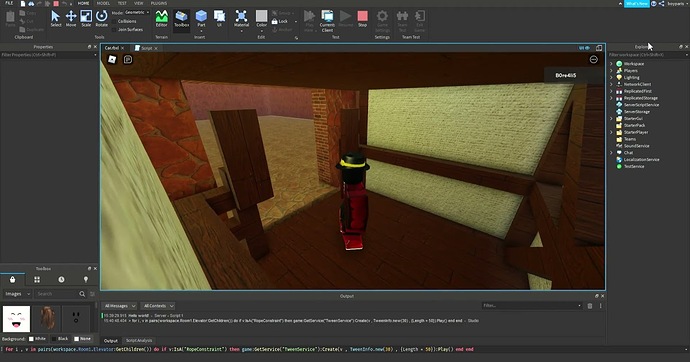
Task: Open the Roblox menu in the viewport
Action: pyautogui.click(x=112, y=59)
